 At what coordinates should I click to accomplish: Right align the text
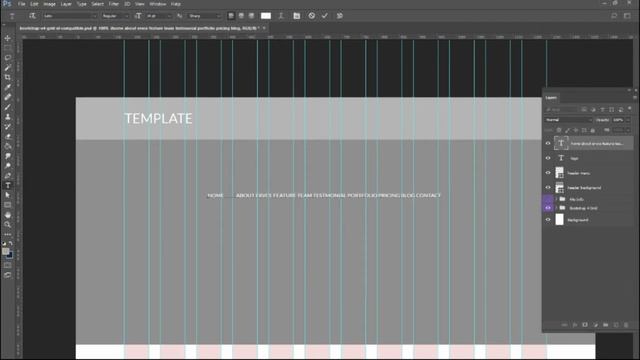click(x=251, y=16)
